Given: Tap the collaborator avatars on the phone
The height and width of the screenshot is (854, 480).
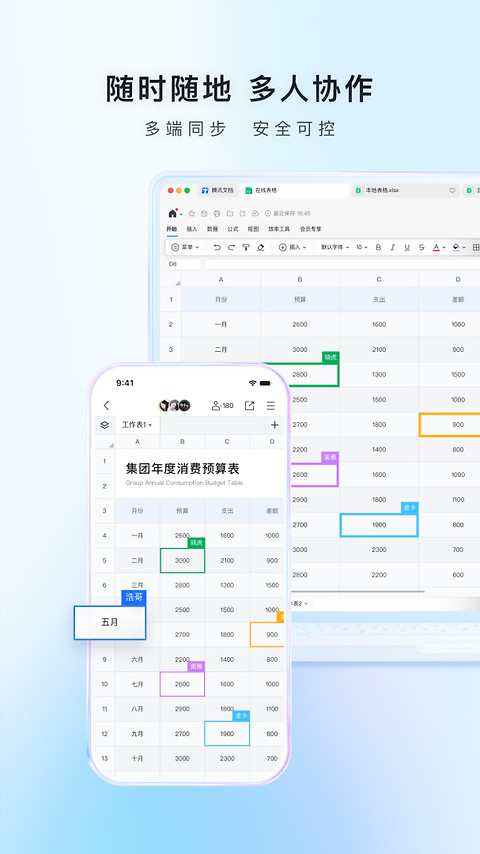Looking at the screenshot, I should point(174,405).
